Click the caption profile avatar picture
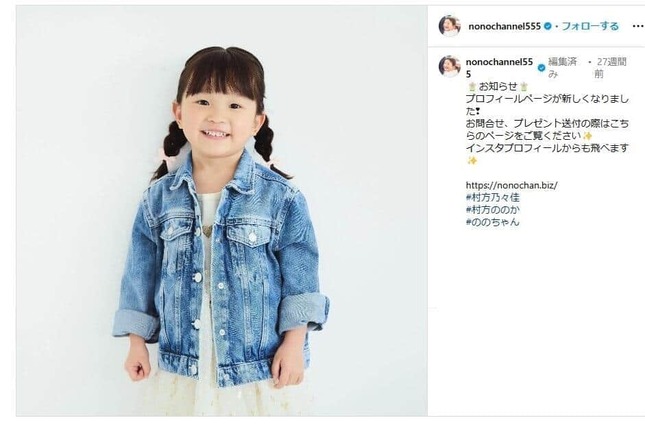 point(450,67)
